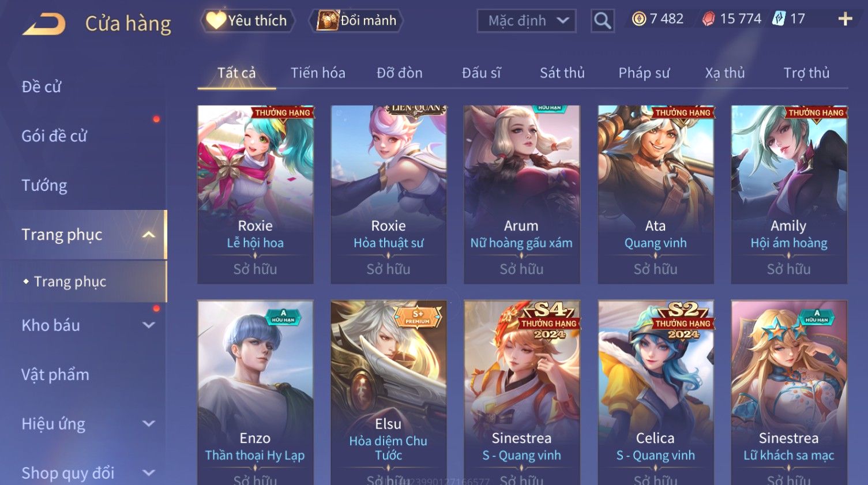Open the Mặc định sort dropdown

point(527,21)
